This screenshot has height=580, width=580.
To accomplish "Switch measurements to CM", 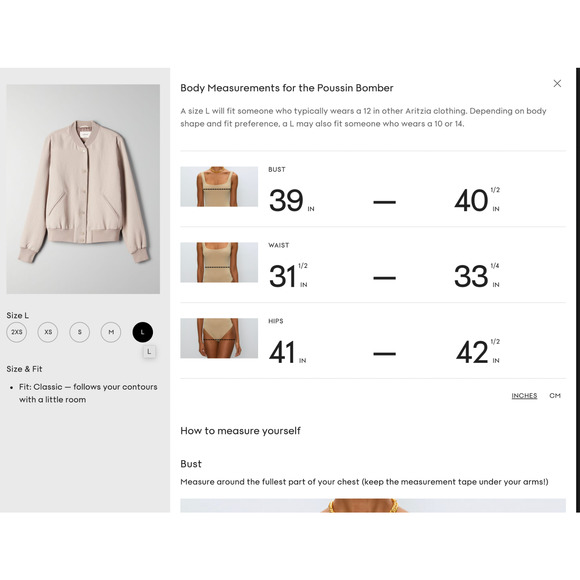I will click(555, 396).
